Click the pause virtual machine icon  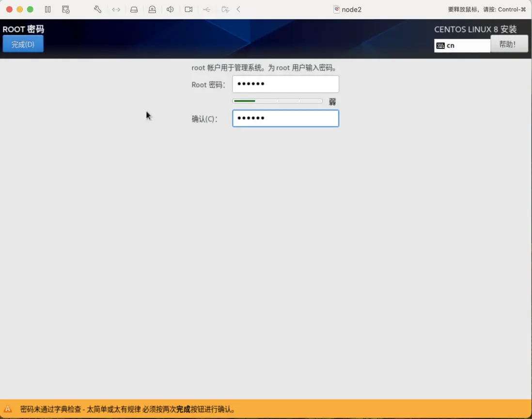tap(48, 10)
